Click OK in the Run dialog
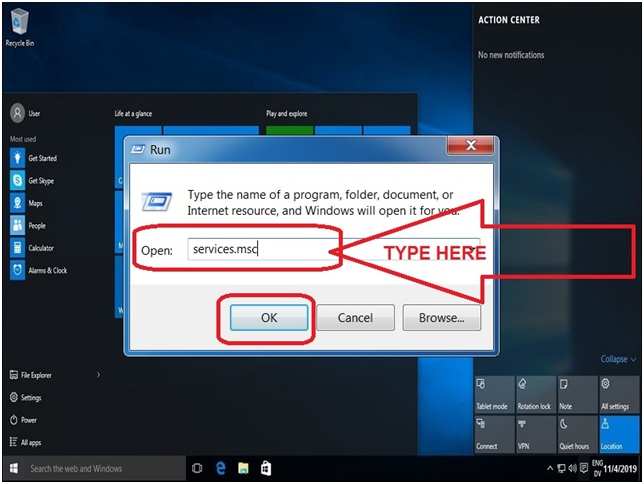This screenshot has width=644, height=484. coord(269,318)
